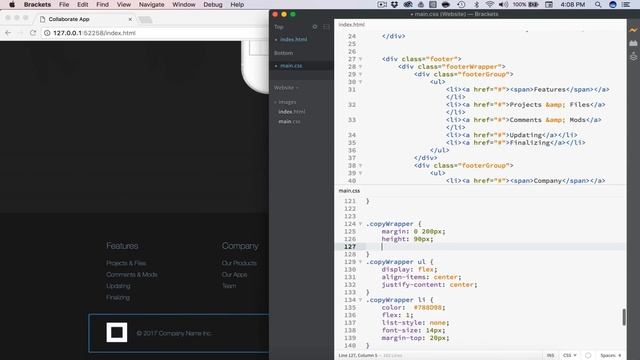
Task: Click the browser address bar URL field
Action: pos(155,33)
